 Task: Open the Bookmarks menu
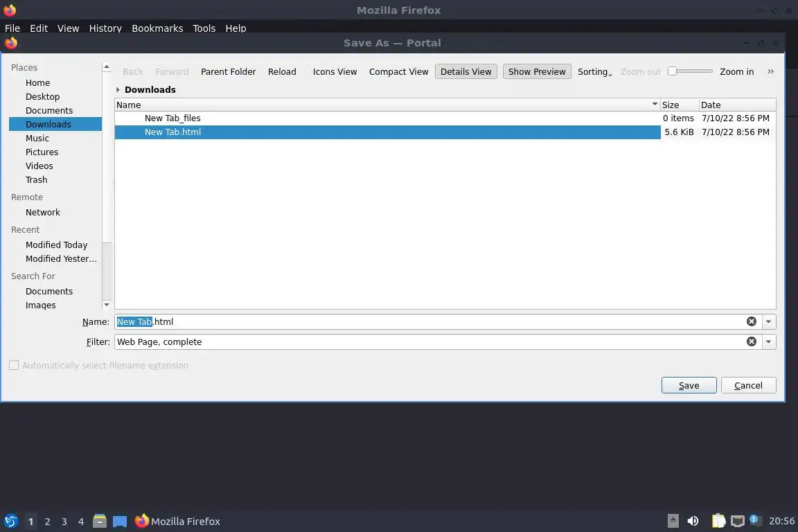tap(157, 28)
